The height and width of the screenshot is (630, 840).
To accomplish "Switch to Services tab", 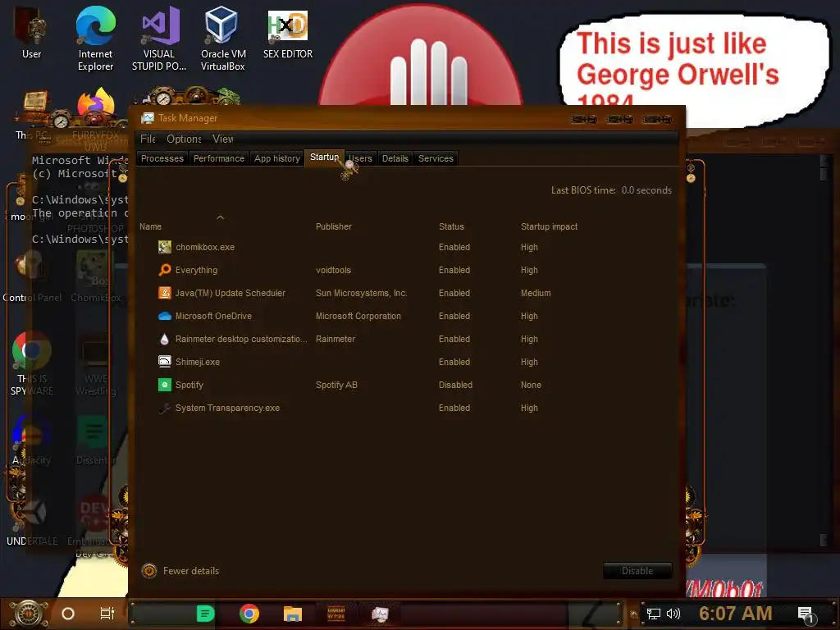I will (x=436, y=158).
